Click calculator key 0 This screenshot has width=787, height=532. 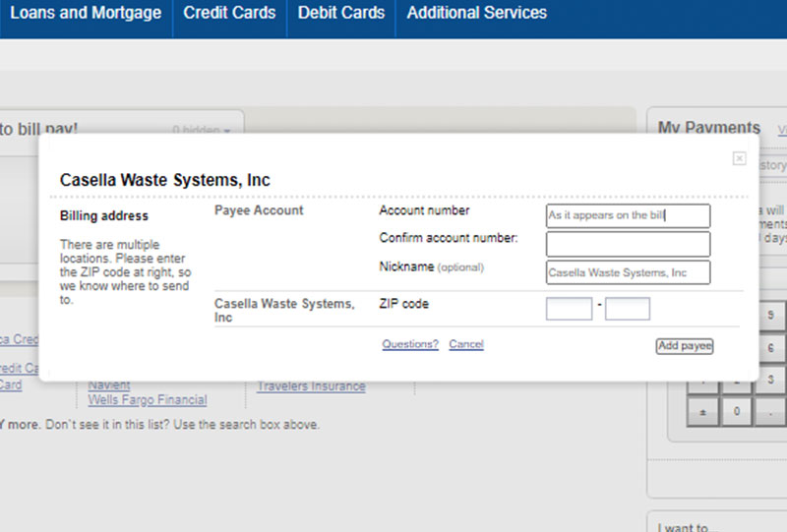(x=736, y=412)
